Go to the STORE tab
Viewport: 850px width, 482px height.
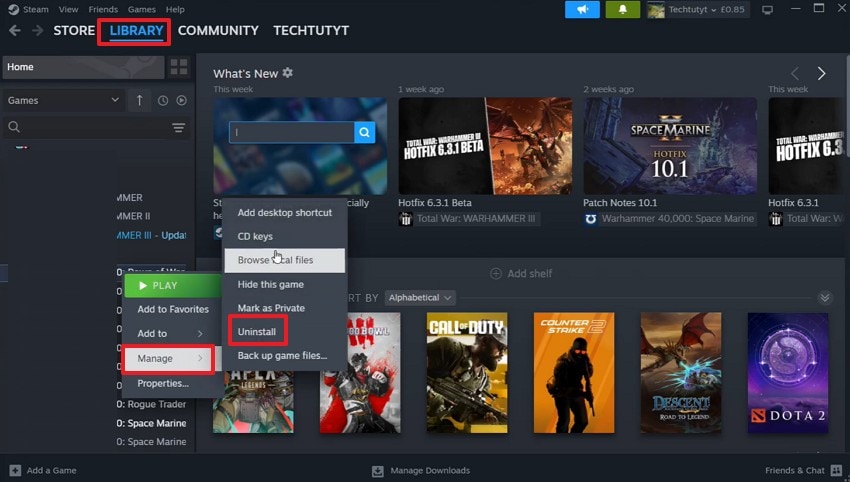point(74,31)
